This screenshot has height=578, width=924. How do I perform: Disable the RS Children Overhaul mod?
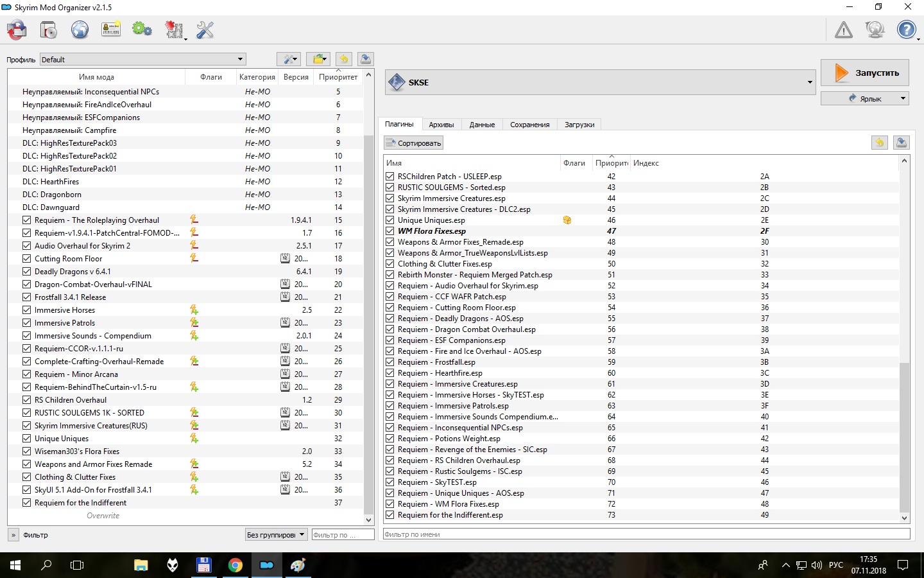[27, 400]
